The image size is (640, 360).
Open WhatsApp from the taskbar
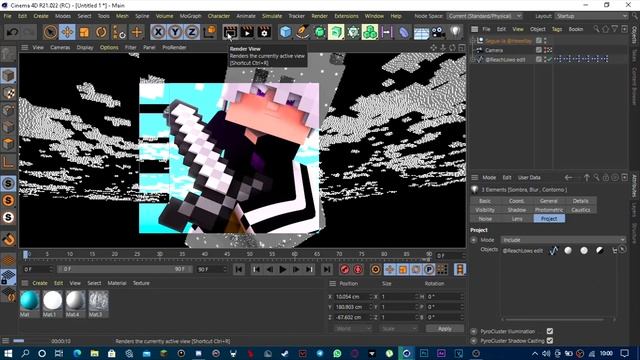[337, 353]
